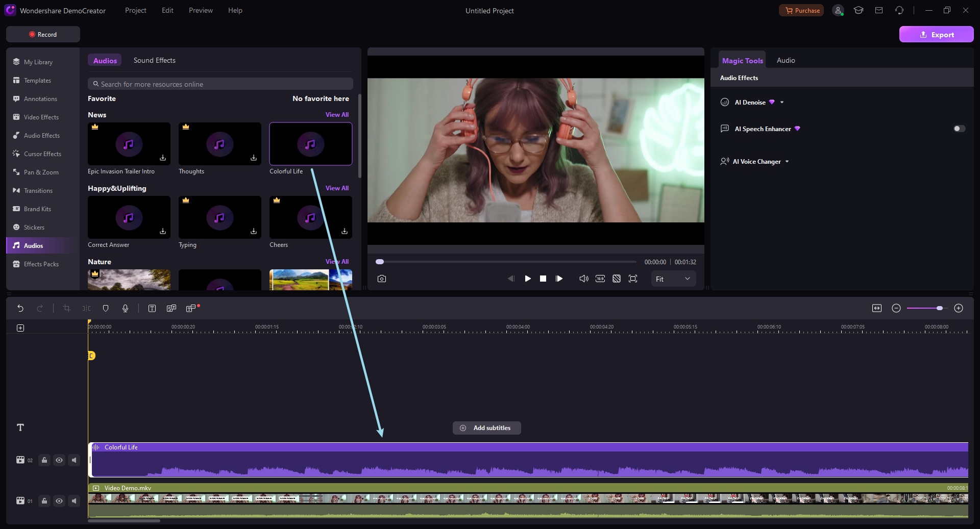Open the messages envelope icon in title bar

pyautogui.click(x=879, y=10)
